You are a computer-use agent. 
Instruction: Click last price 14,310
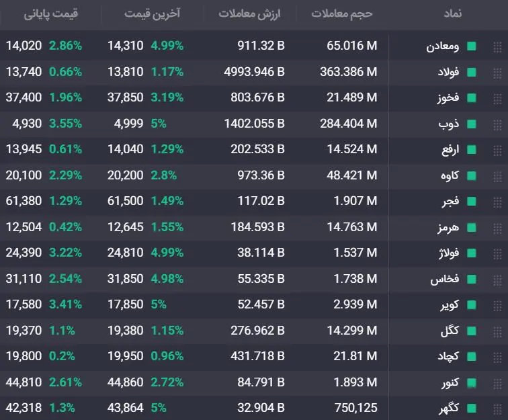tap(126, 46)
